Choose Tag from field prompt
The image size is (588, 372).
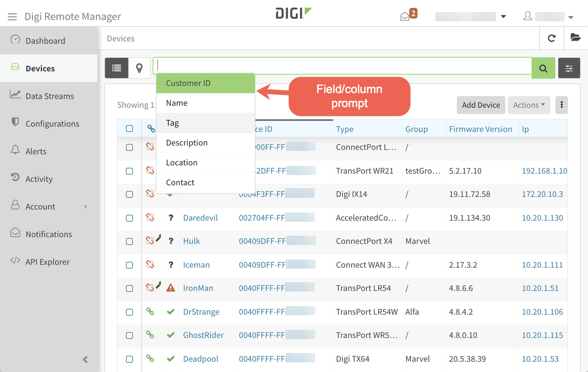pyautogui.click(x=206, y=123)
